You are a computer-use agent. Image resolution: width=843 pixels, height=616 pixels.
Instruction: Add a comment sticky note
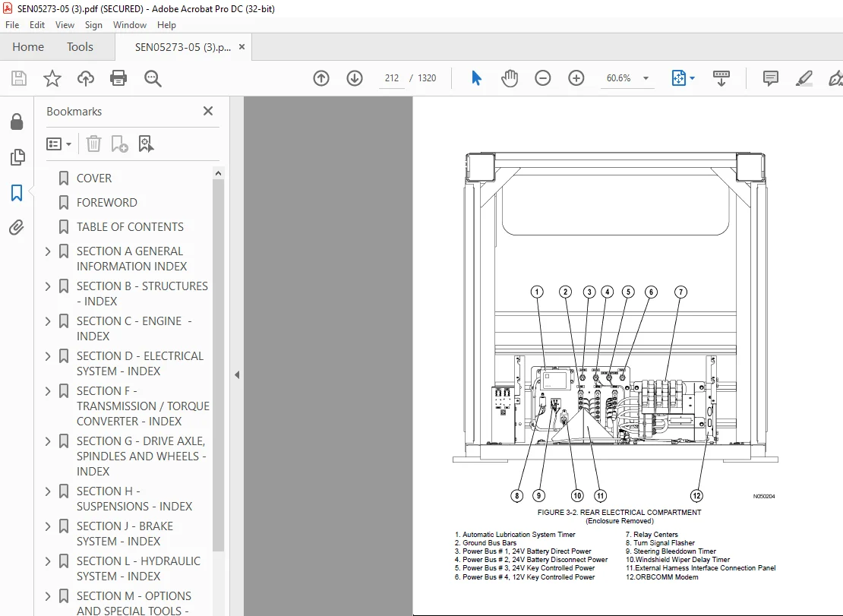click(x=770, y=78)
